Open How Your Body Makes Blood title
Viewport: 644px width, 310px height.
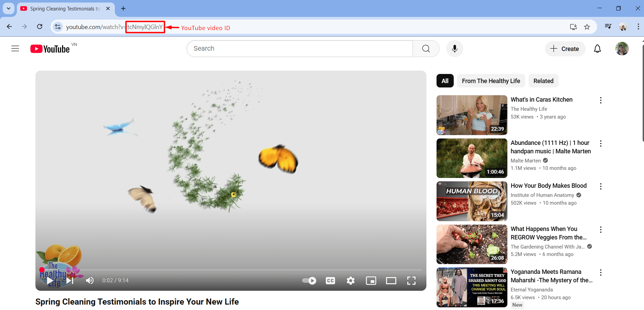pyautogui.click(x=549, y=186)
